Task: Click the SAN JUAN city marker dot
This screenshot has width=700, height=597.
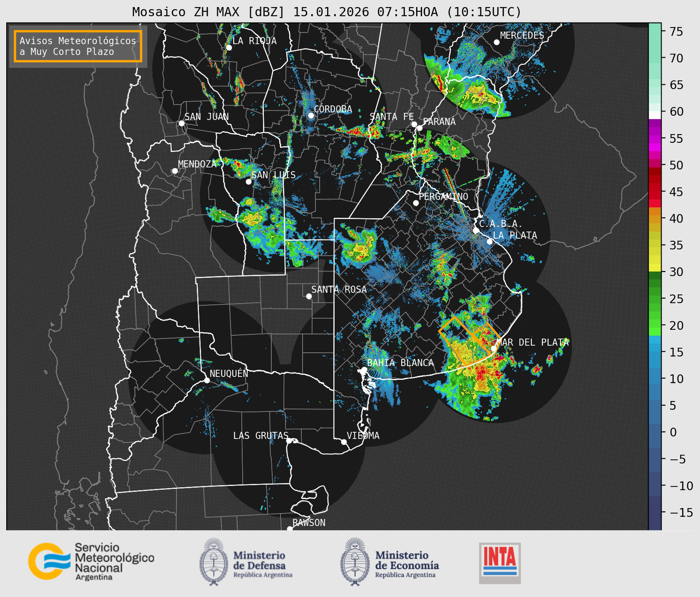Action: (181, 123)
